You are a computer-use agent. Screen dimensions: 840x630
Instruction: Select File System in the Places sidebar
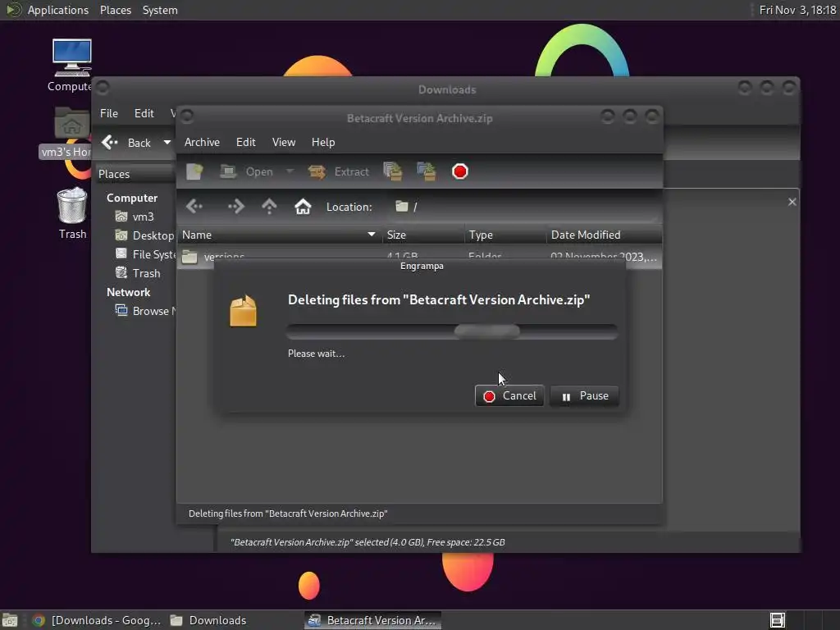pos(145,254)
